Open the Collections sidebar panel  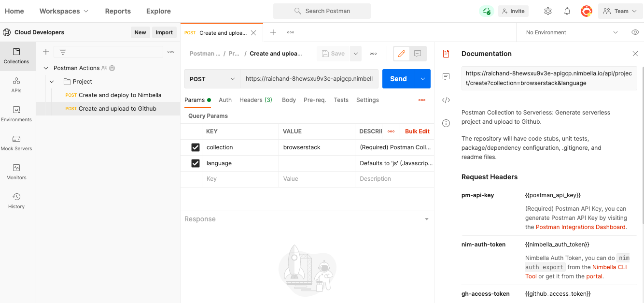[x=16, y=56]
